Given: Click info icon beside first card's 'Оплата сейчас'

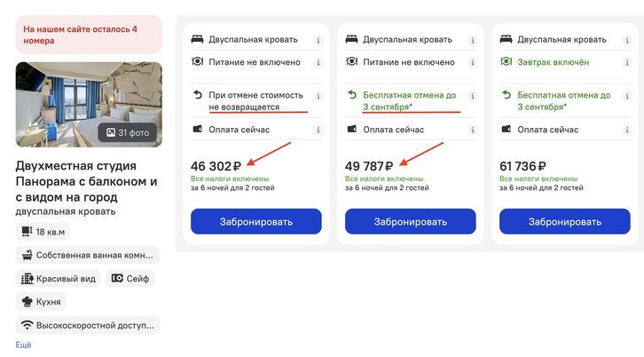Looking at the screenshot, I should [x=318, y=130].
